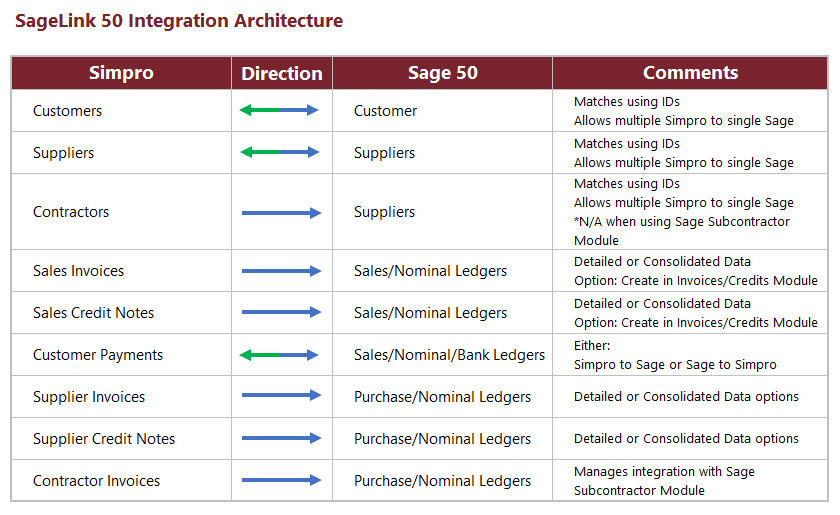Click the Simpro column header
The width and height of the screenshot is (840, 515).
coord(121,73)
